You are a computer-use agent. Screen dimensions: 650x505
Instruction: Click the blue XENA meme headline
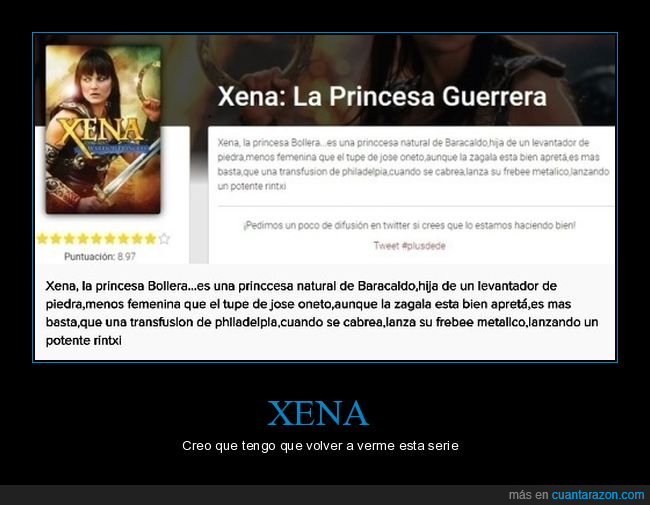click(x=318, y=413)
